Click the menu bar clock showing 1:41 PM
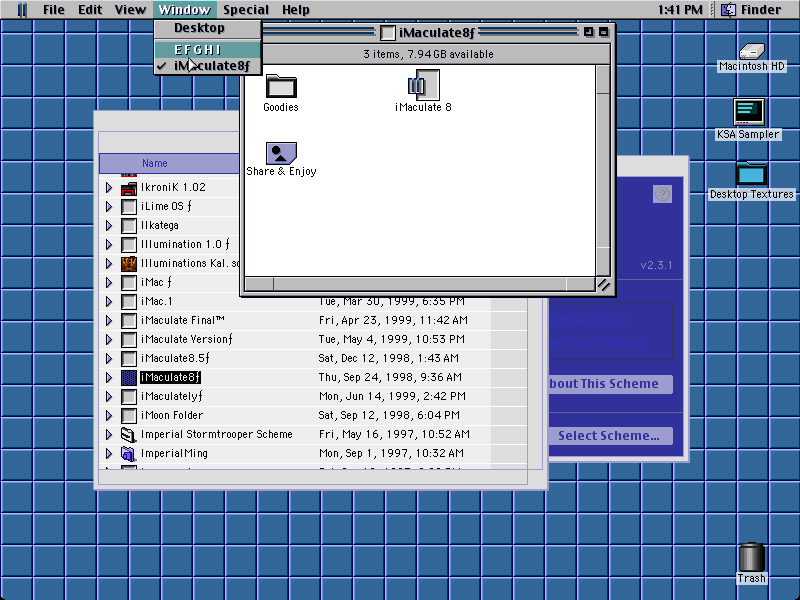The height and width of the screenshot is (600, 800). (680, 10)
